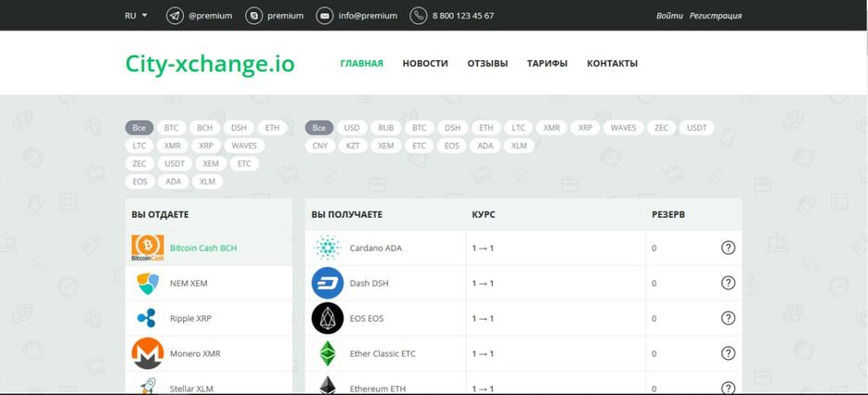Click the EOS logo icon
This screenshot has height=395, width=868.
click(x=328, y=319)
